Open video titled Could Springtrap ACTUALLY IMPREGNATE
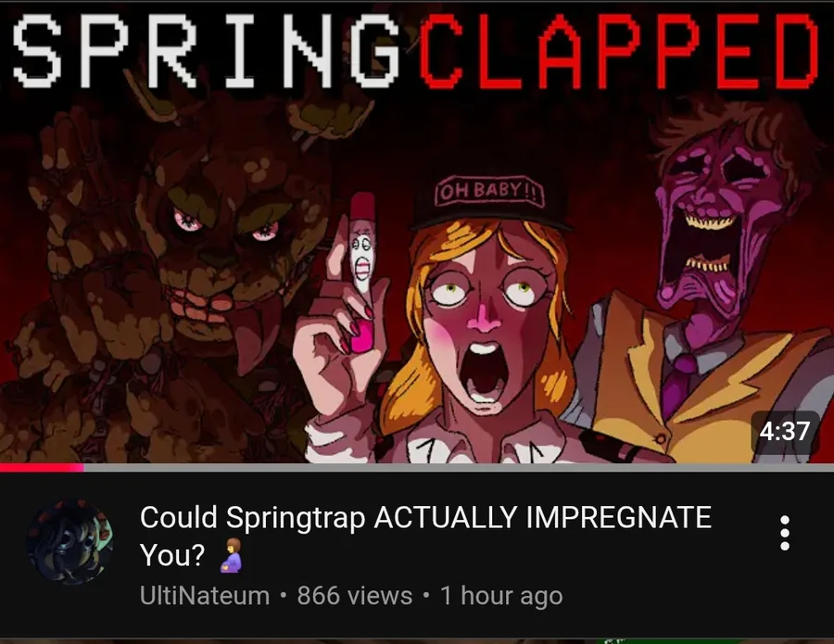The width and height of the screenshot is (834, 644). 425,536
